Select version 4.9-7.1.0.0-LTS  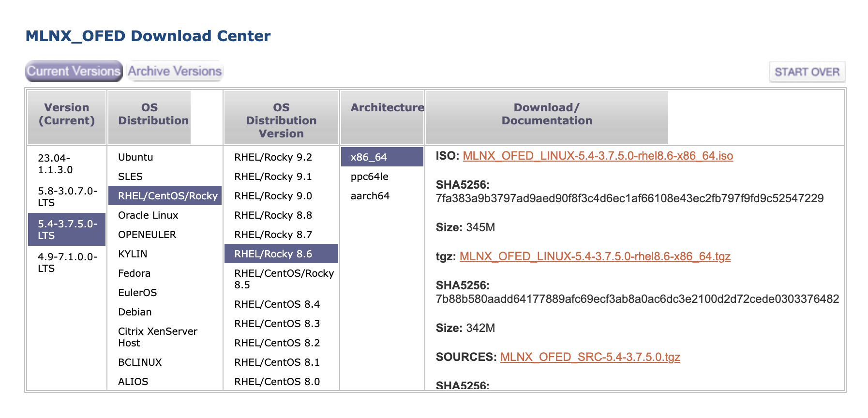pos(67,262)
